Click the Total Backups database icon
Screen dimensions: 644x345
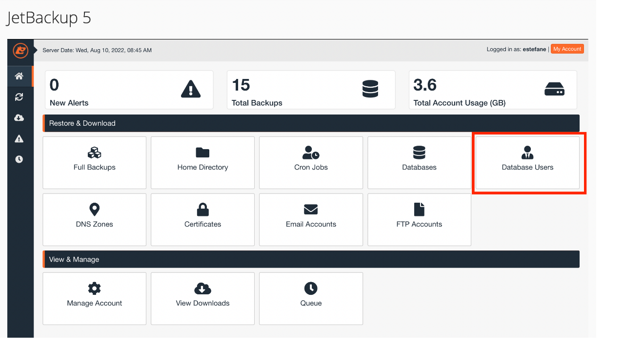(370, 89)
